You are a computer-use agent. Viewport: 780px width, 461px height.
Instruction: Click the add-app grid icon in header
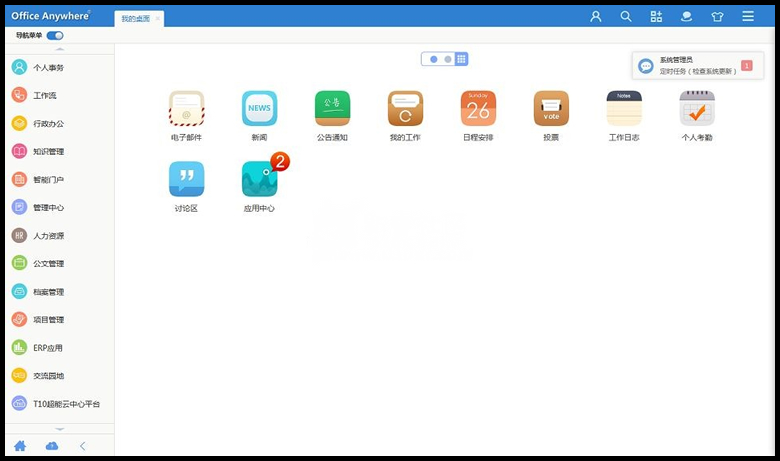(x=656, y=16)
